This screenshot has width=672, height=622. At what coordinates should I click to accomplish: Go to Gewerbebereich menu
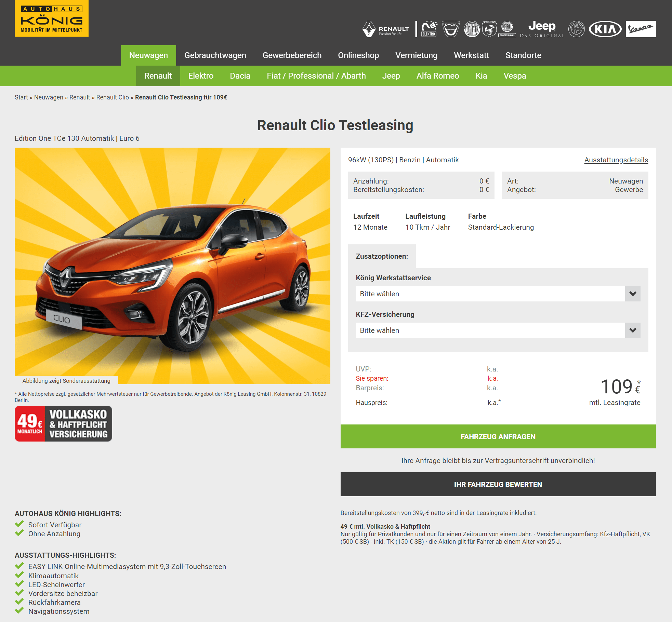[x=292, y=55]
